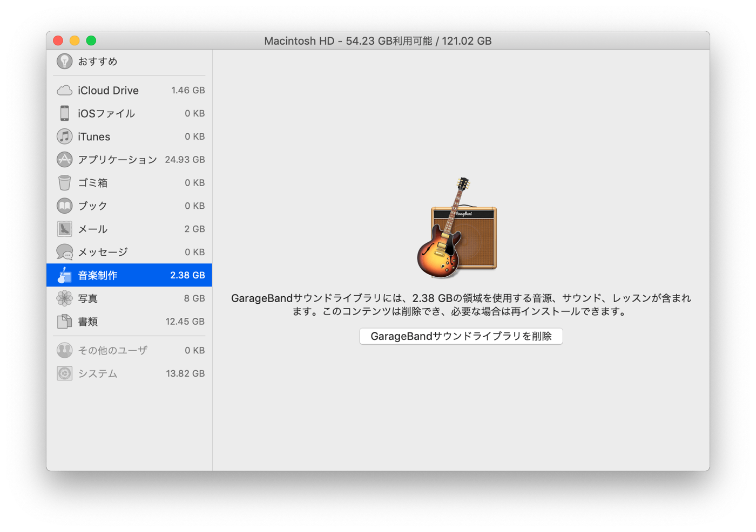Image resolution: width=756 pixels, height=532 pixels.
Task: Click the アプリケーション App Store icon
Action: [64, 160]
